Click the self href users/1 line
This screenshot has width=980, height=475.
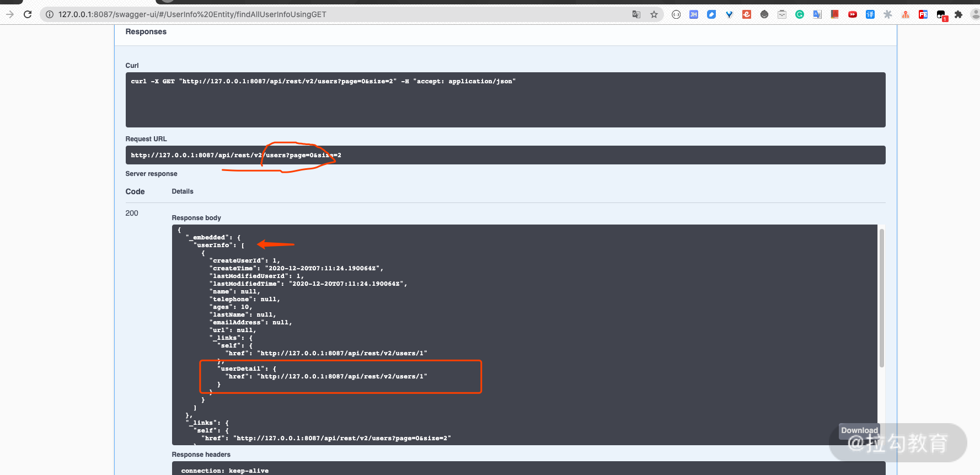[x=326, y=353]
